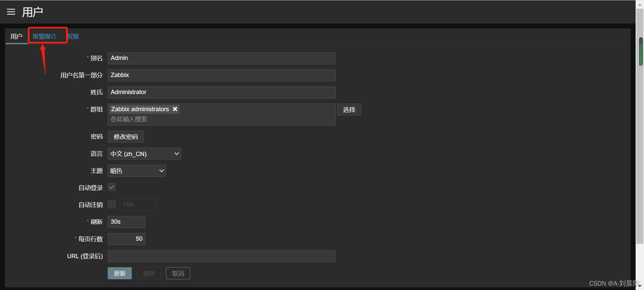Image resolution: width=644 pixels, height=290 pixels.
Task: Open the hamburger sidebar menu
Action: click(x=11, y=12)
